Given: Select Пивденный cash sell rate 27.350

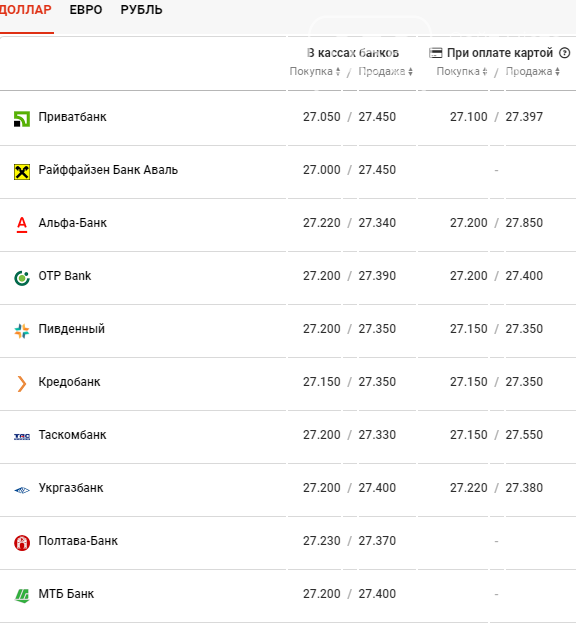Looking at the screenshot, I should [377, 329].
